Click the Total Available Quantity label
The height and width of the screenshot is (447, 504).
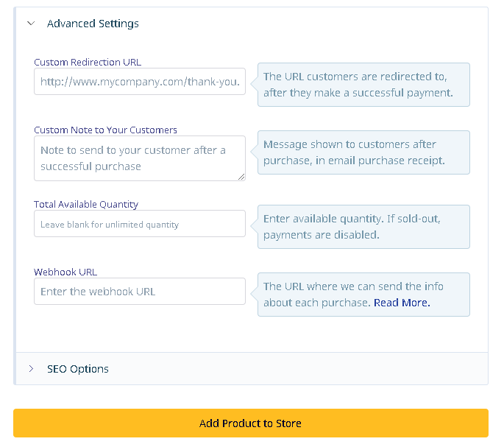coord(86,204)
